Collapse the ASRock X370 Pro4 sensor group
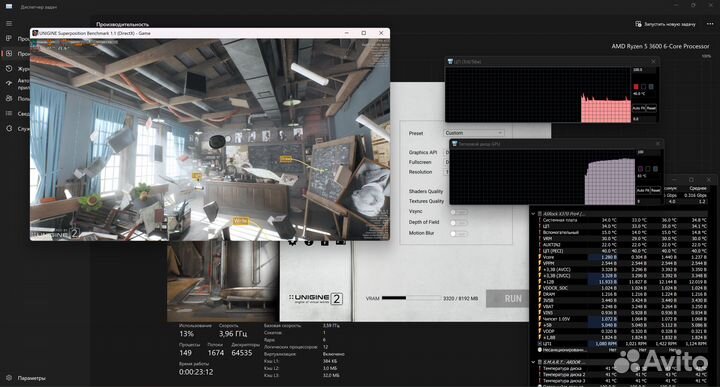This screenshot has height=387, width=720. pos(533,214)
